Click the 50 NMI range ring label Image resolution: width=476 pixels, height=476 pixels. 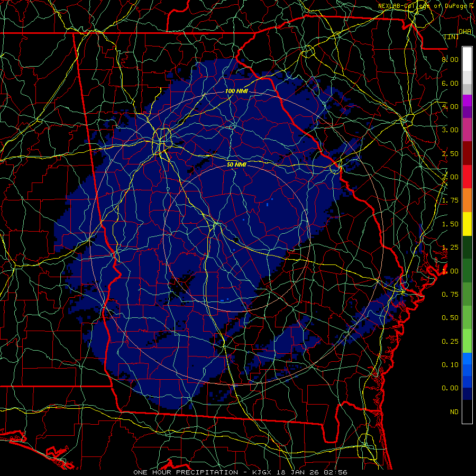[x=236, y=165]
